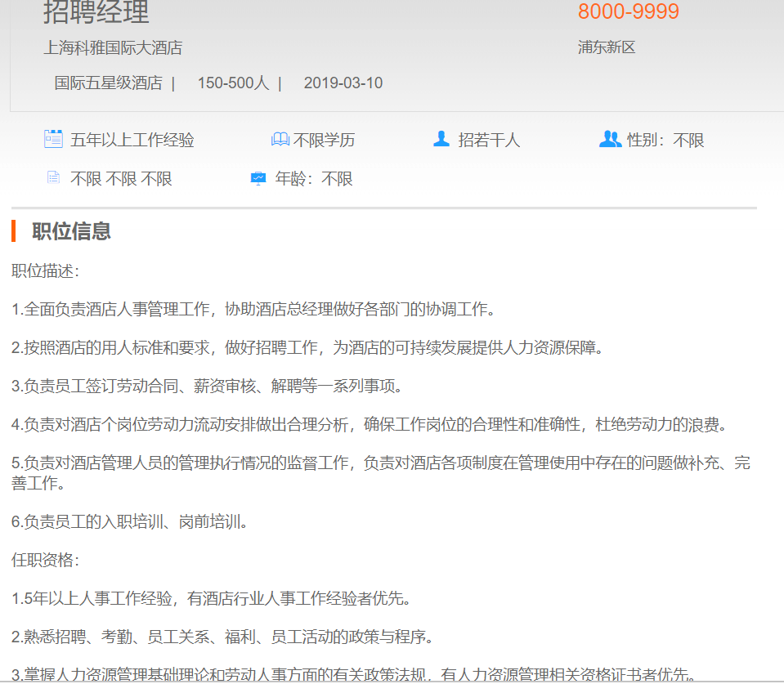Click the 国际五星级酒店 company type
The height and width of the screenshot is (684, 784).
108,83
